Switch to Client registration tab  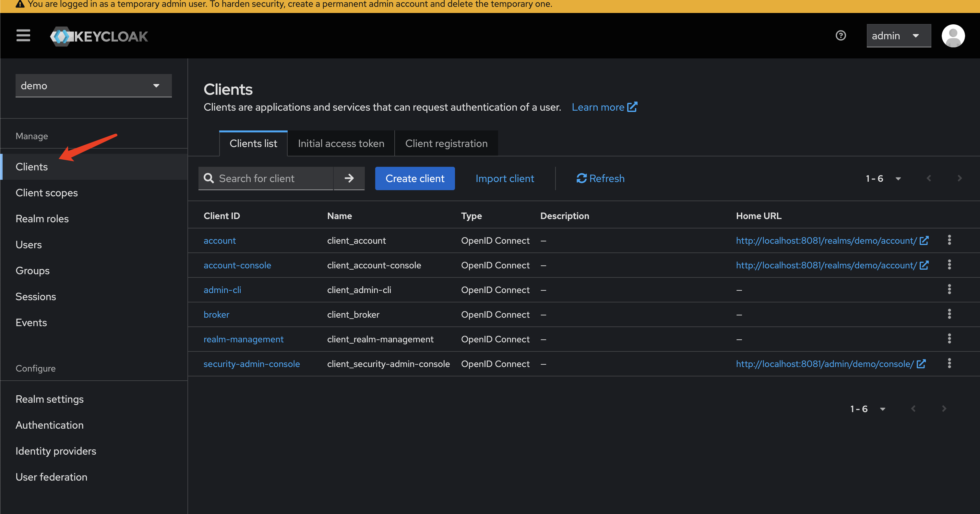446,143
